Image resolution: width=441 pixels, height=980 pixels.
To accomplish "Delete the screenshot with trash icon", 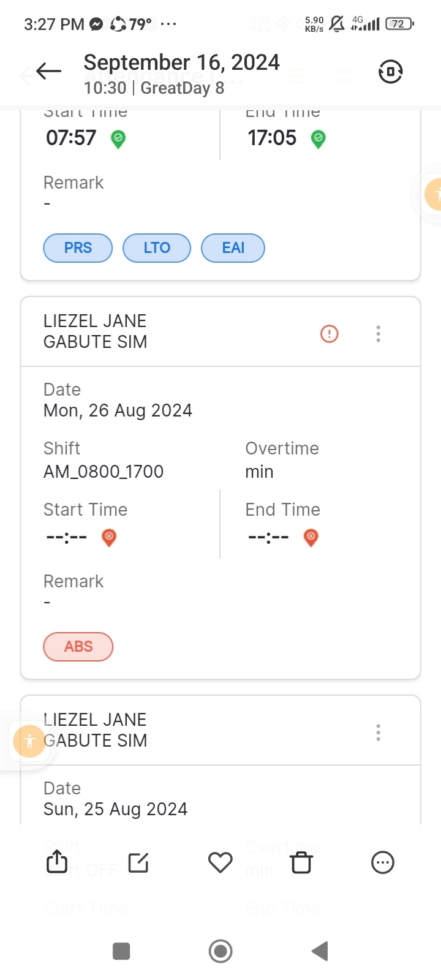I will (301, 862).
